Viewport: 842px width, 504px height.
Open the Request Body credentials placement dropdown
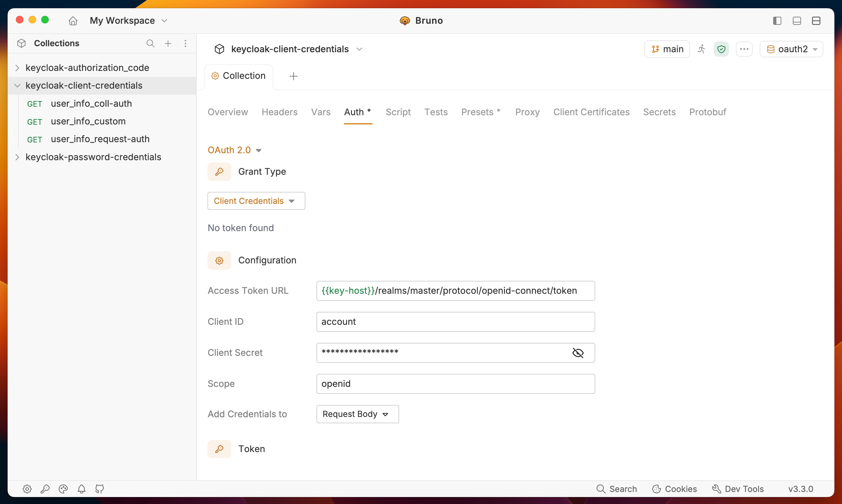point(357,414)
